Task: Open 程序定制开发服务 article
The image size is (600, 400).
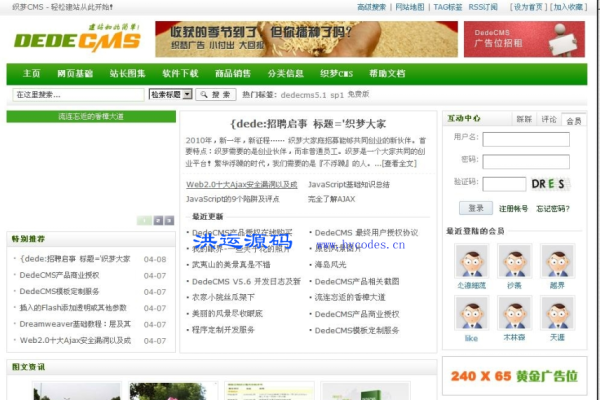Action: [223, 330]
